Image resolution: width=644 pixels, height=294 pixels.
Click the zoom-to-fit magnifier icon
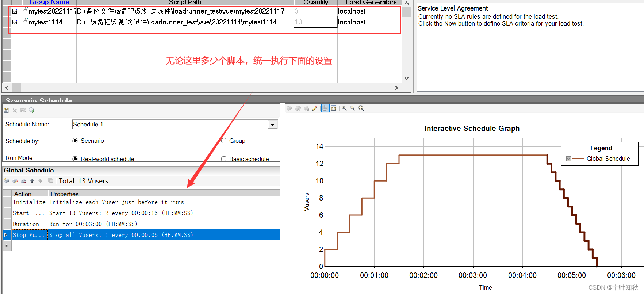(x=361, y=108)
